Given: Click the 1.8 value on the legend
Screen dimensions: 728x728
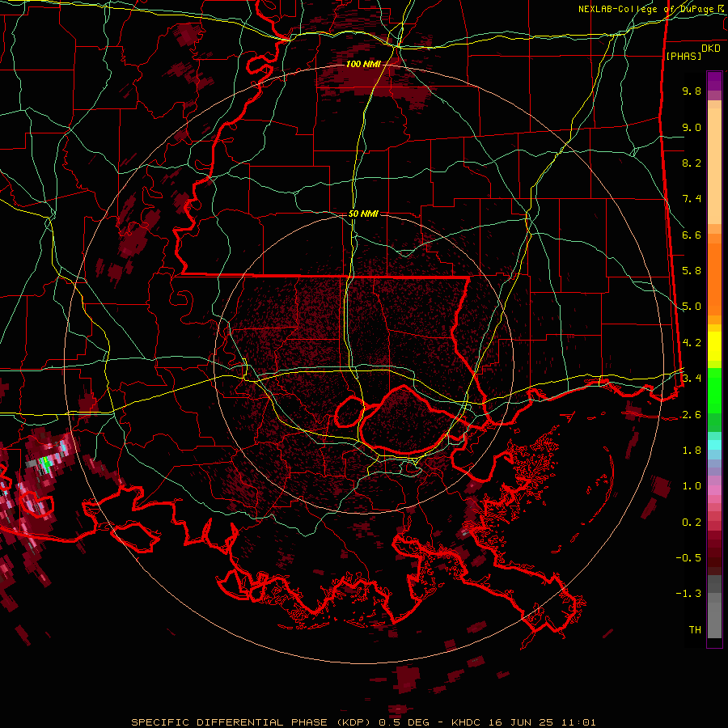Looking at the screenshot, I should (x=692, y=451).
